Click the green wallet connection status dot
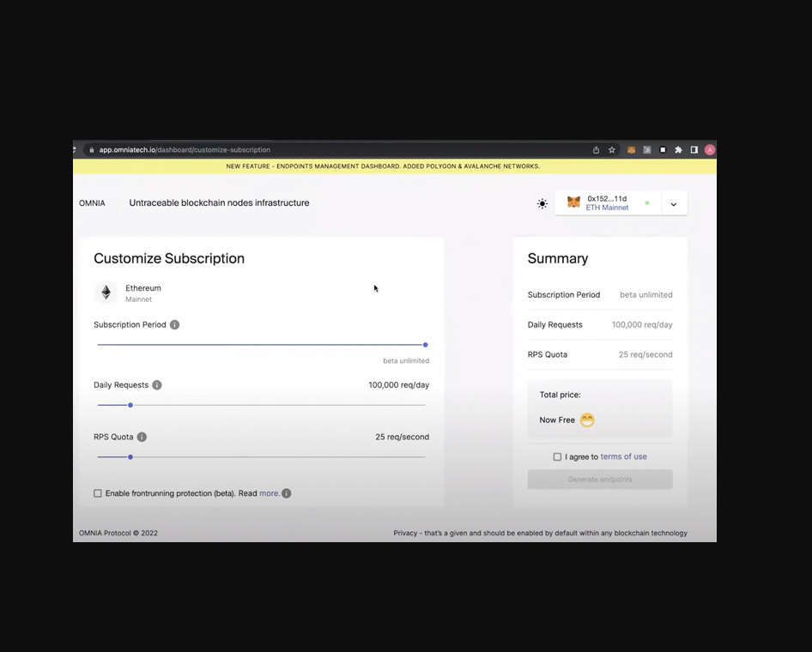 [647, 202]
